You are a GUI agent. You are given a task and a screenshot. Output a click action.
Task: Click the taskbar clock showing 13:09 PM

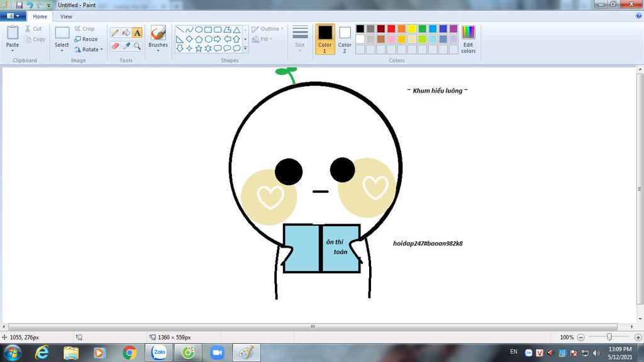619,353
